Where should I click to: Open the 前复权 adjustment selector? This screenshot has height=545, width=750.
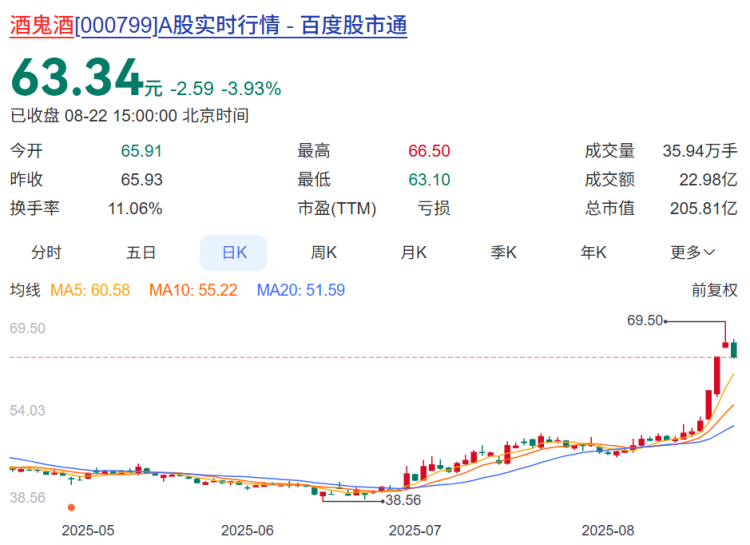[x=715, y=290]
